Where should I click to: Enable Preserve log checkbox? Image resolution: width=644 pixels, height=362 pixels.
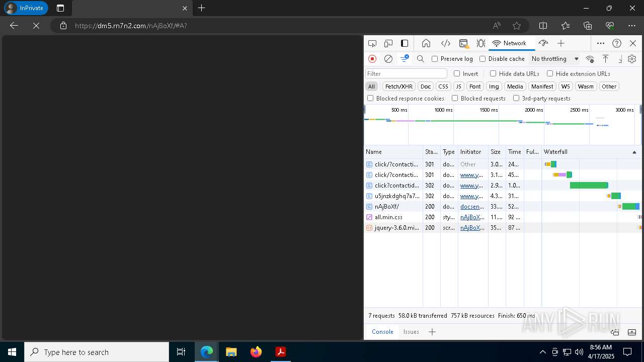tap(435, 59)
